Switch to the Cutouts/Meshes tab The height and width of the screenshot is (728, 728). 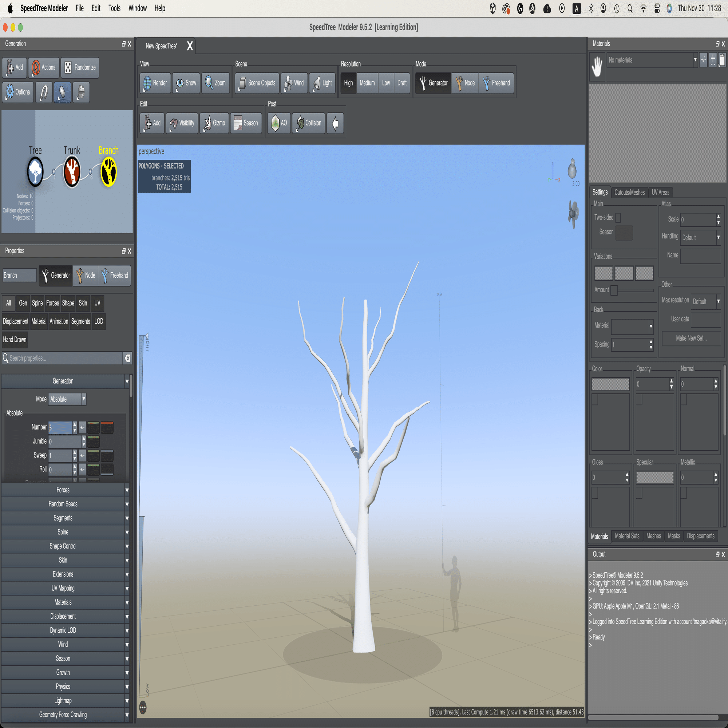(x=629, y=193)
